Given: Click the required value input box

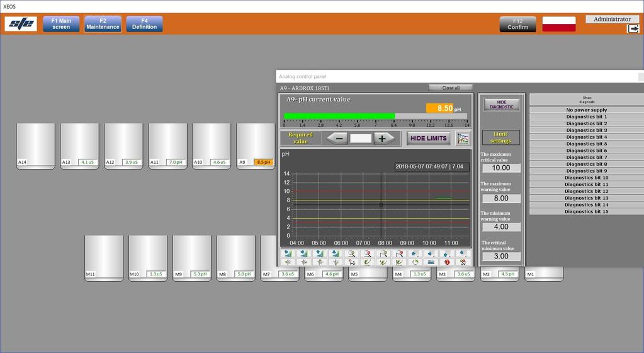Looking at the screenshot, I should [x=361, y=138].
